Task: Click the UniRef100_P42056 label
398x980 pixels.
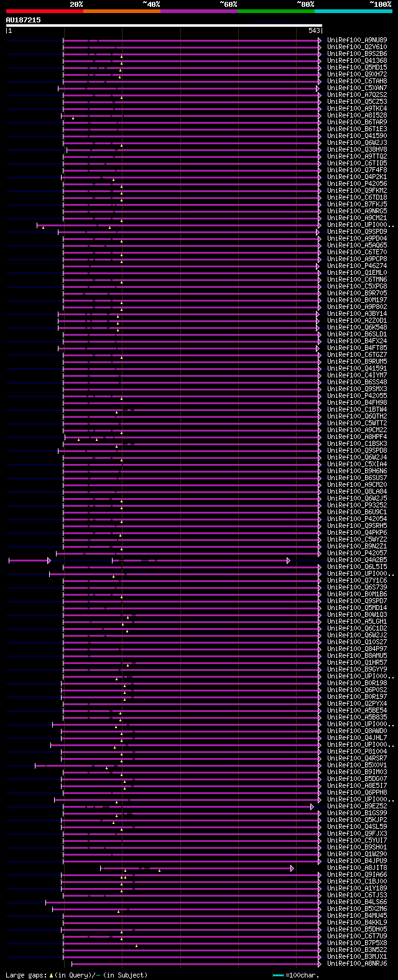Action: click(x=357, y=184)
